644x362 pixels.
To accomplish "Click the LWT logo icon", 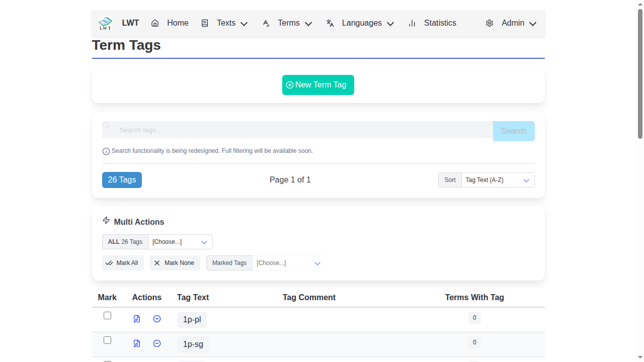I will (x=105, y=23).
